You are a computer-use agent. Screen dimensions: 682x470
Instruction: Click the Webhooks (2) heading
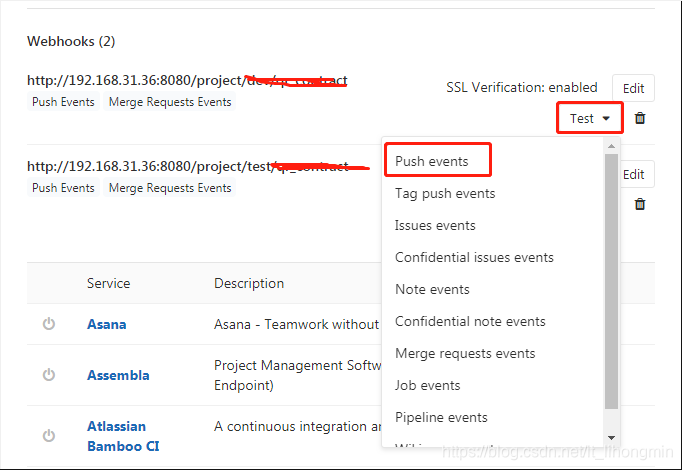[71, 41]
